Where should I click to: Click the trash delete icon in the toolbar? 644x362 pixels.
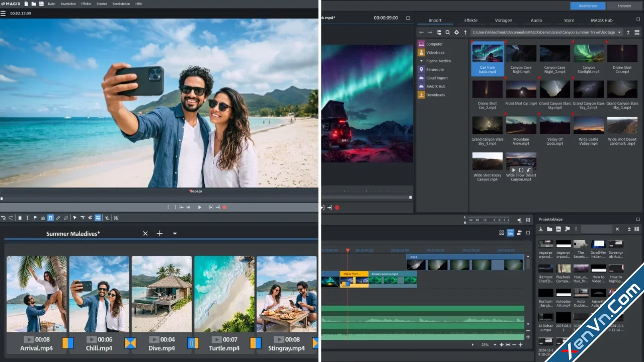20,218
